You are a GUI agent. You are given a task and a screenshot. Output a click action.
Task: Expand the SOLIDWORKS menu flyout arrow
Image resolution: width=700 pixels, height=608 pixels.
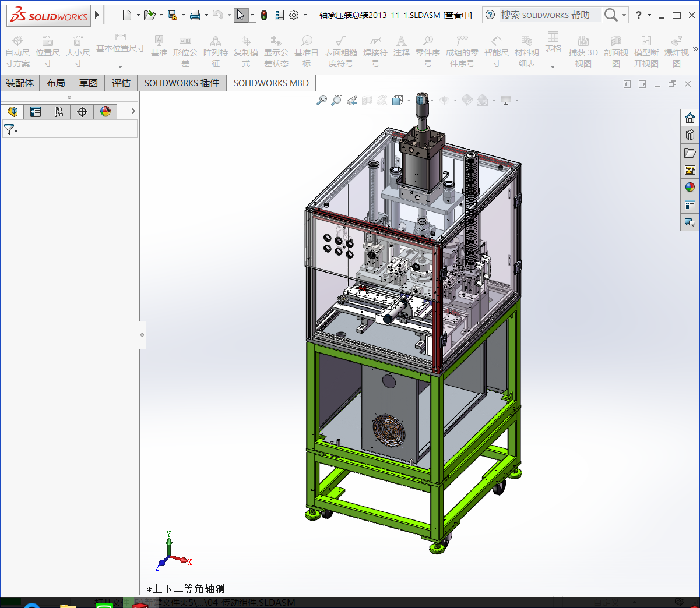click(x=97, y=15)
